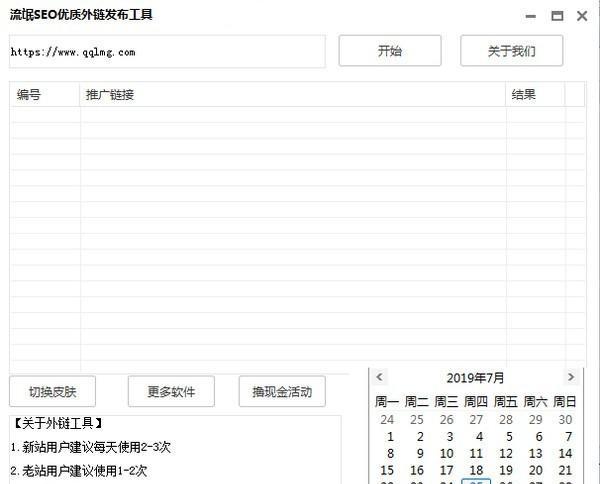The width and height of the screenshot is (600, 484).
Task: Minimize the SEO tool window
Action: [x=530, y=16]
